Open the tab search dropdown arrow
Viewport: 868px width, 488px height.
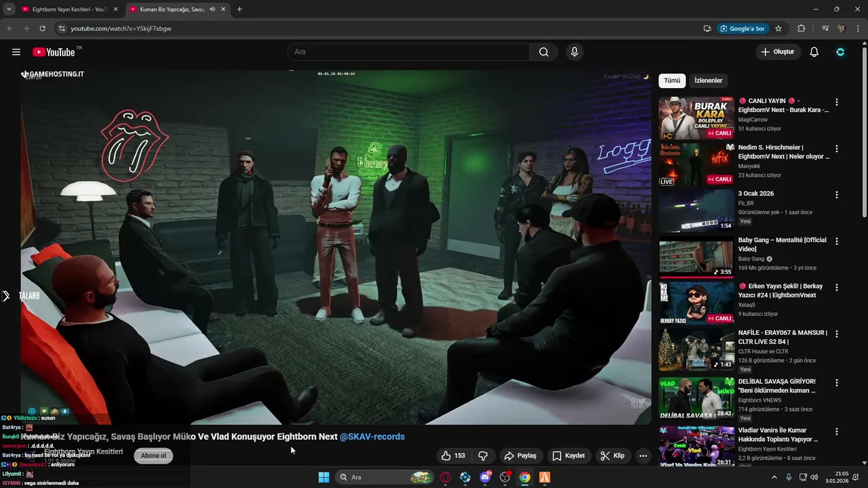(8, 9)
